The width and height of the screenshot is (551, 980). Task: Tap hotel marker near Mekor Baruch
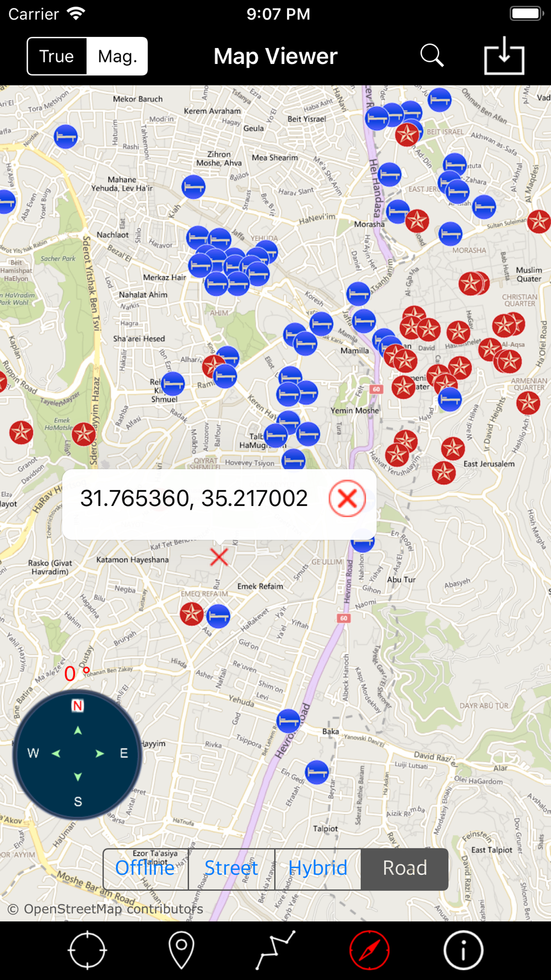tap(66, 137)
